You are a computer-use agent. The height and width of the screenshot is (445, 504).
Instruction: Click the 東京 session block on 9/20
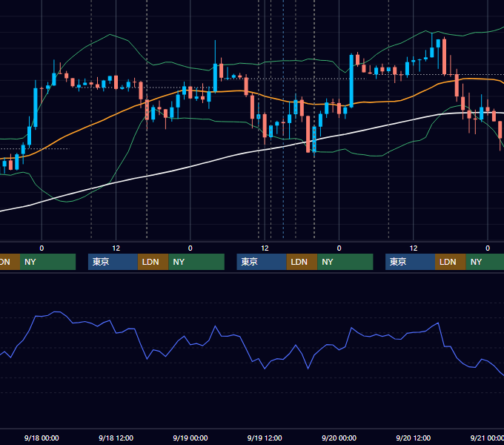tap(410, 262)
